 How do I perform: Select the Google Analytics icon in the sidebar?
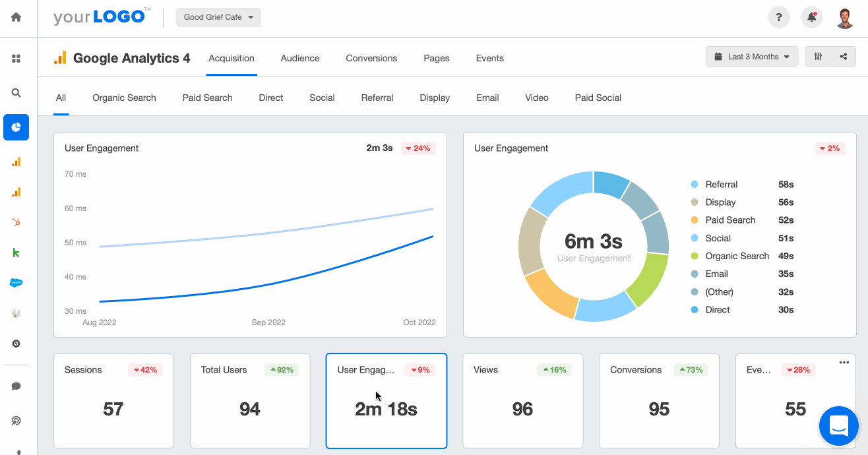point(16,162)
